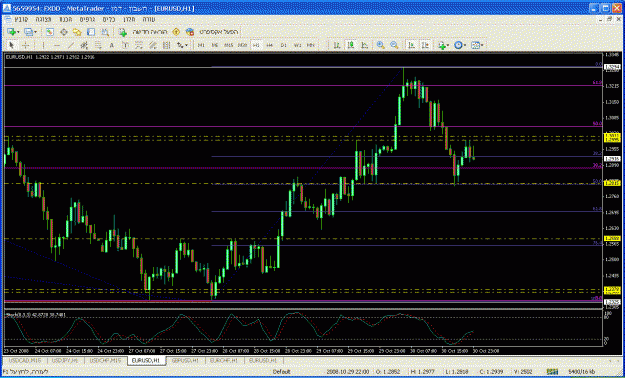Click the 'Default' profile in status bar

(x=281, y=372)
